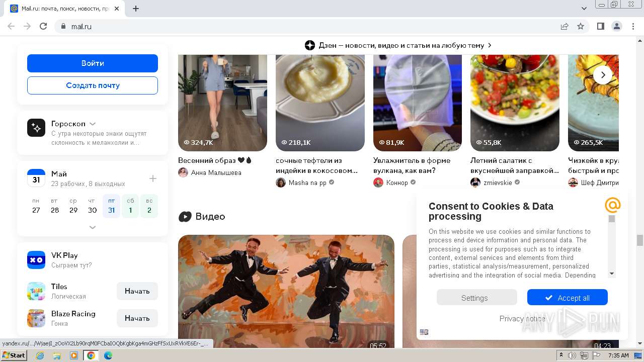Click the calendar 31 icon
The width and height of the screenshot is (644, 362).
point(36,178)
